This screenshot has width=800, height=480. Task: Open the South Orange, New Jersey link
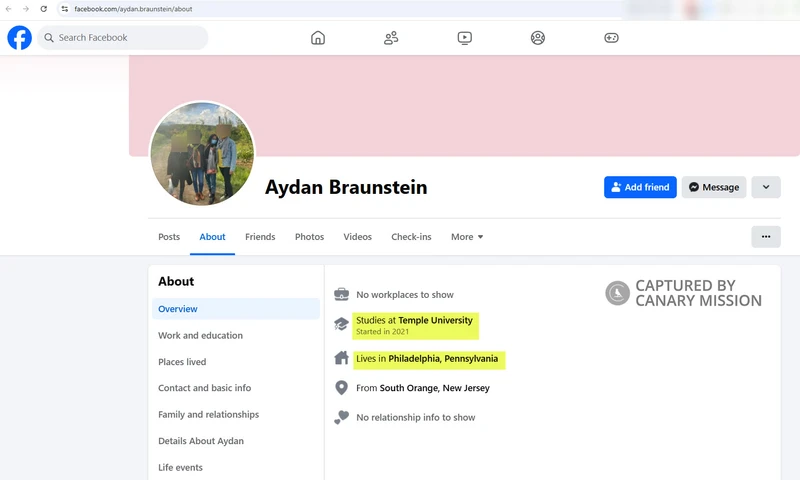pos(434,388)
